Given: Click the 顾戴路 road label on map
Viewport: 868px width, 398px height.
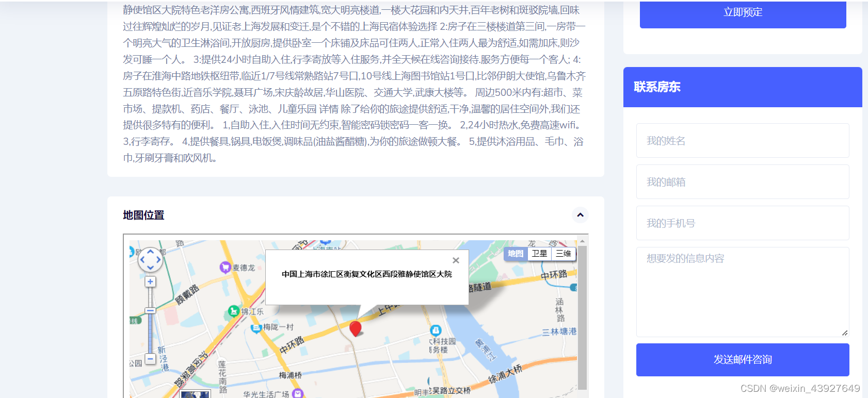Looking at the screenshot, I should 187,294.
